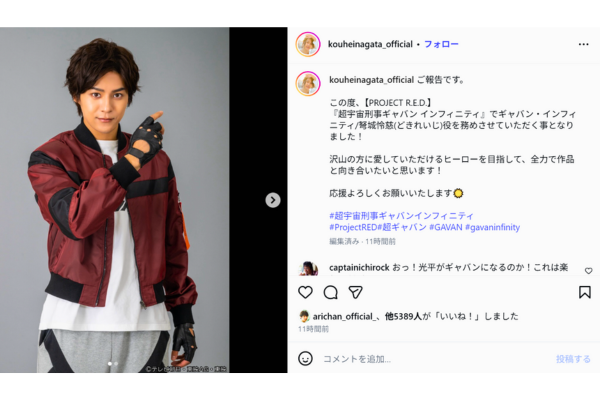Open comments via speech bubble icon

click(x=330, y=292)
